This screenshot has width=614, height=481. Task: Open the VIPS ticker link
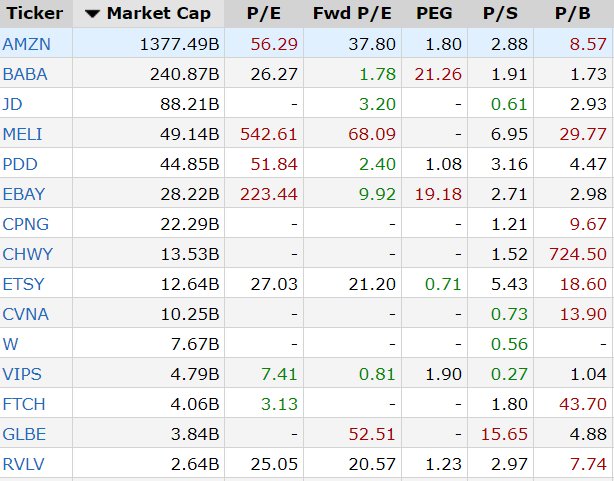22,374
